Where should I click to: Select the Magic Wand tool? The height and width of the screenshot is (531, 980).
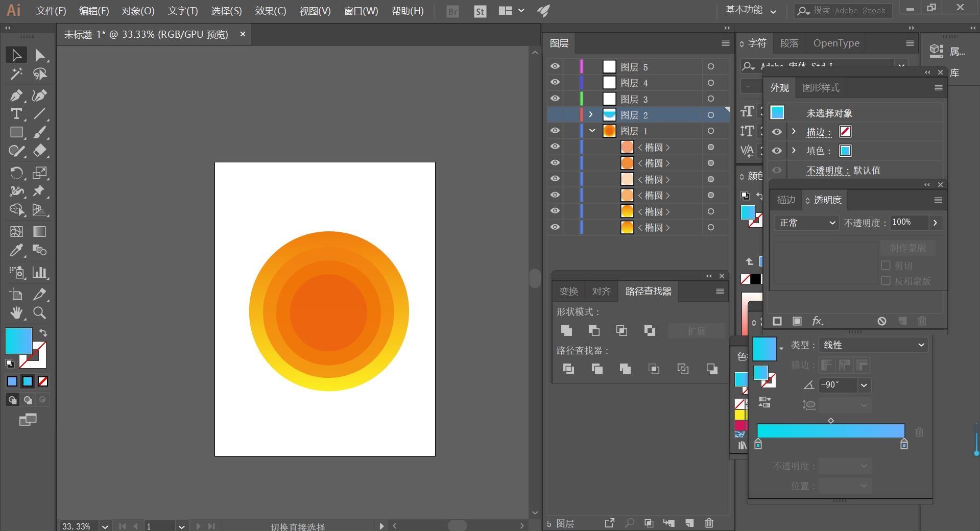[x=16, y=74]
